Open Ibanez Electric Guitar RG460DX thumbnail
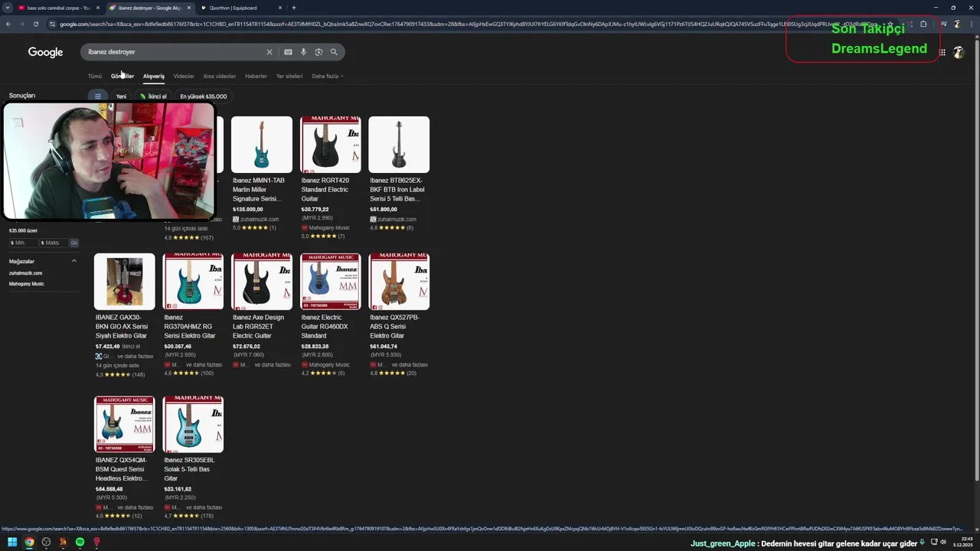Screen dimensions: 980x551 coord(330,282)
